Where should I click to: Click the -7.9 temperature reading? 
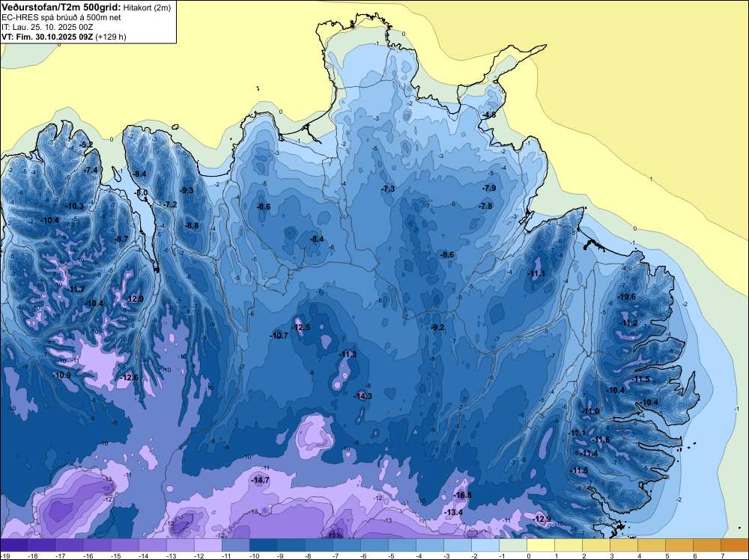pyautogui.click(x=488, y=188)
